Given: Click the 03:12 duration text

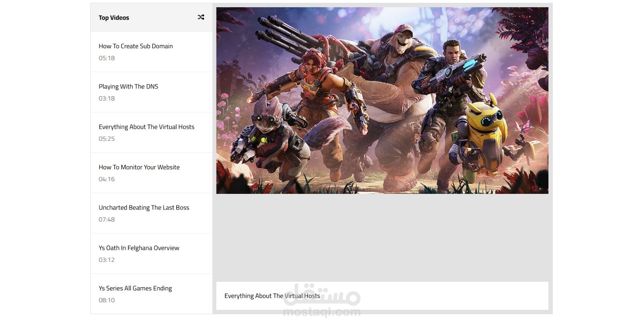Looking at the screenshot, I should pos(107,260).
